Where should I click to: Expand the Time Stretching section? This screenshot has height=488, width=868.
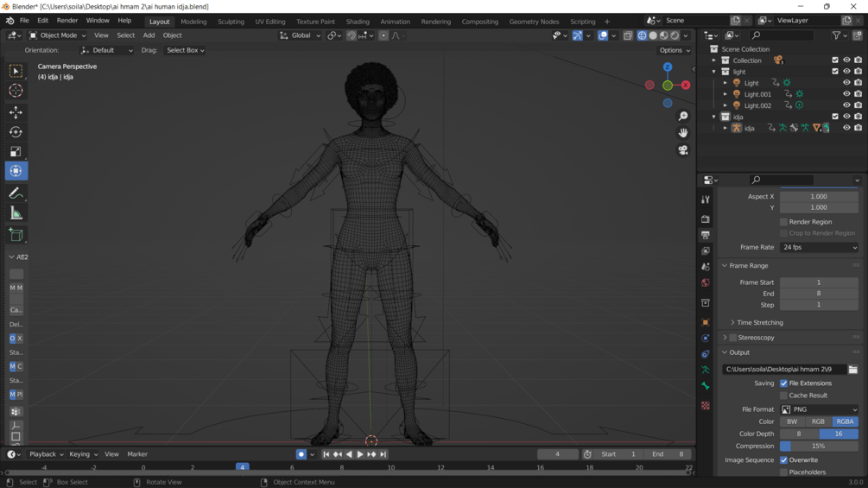(x=759, y=322)
